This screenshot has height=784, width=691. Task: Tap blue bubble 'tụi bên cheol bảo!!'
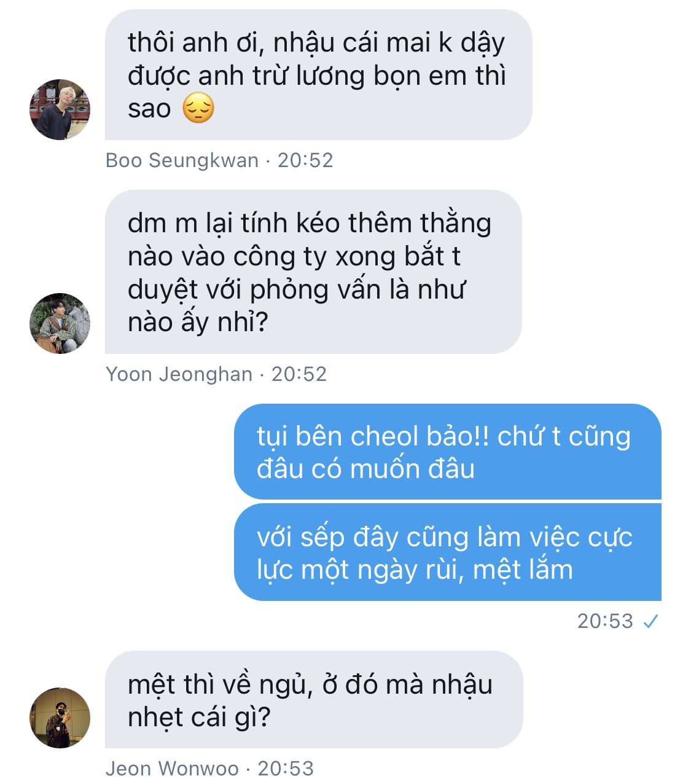pos(447,452)
